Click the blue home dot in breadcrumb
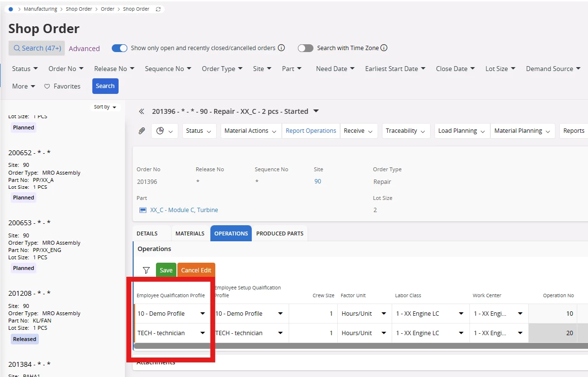Image resolution: width=588 pixels, height=377 pixels. tap(11, 9)
